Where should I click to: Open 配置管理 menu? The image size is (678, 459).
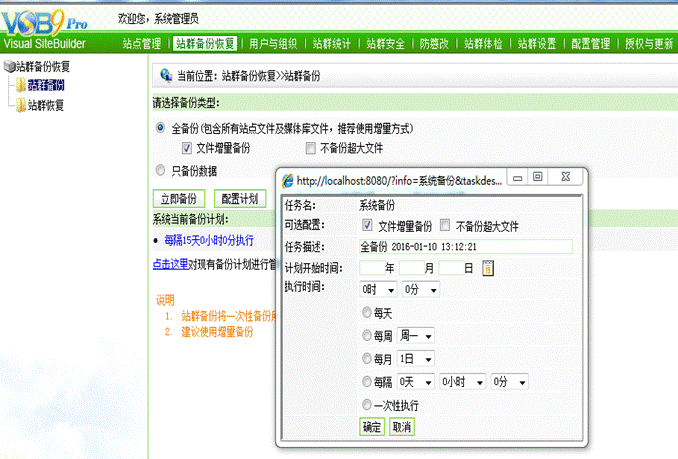[590, 43]
